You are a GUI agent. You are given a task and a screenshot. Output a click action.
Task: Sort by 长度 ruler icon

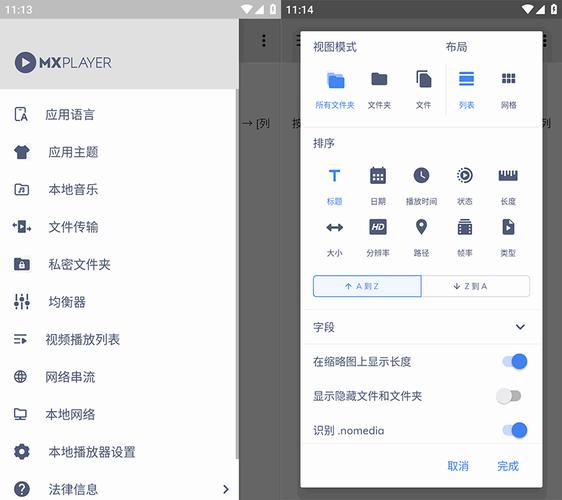click(508, 175)
